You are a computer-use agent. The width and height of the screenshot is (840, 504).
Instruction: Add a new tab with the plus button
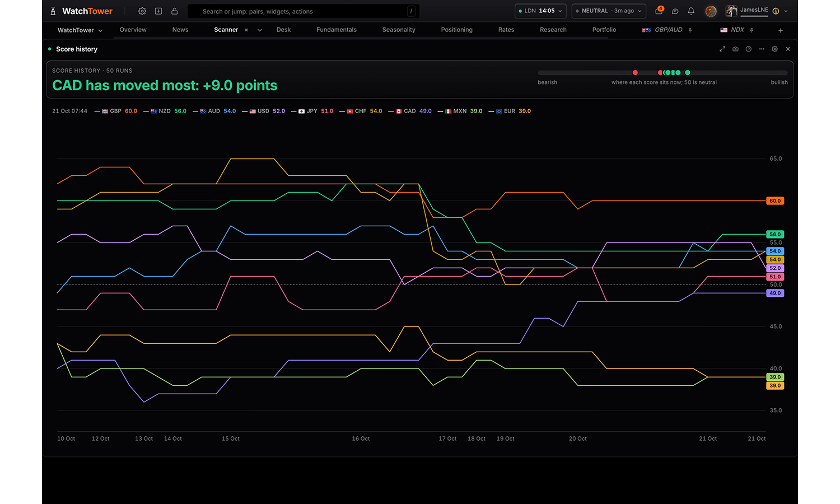[x=781, y=30]
